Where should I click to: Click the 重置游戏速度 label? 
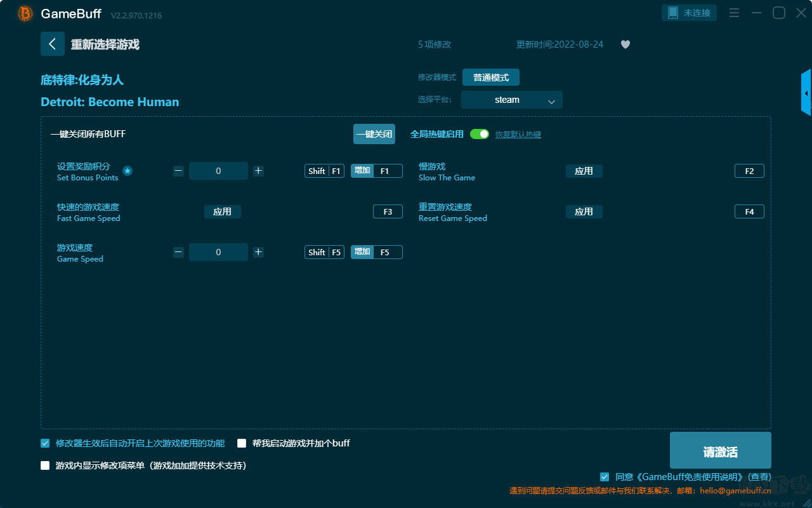(445, 207)
